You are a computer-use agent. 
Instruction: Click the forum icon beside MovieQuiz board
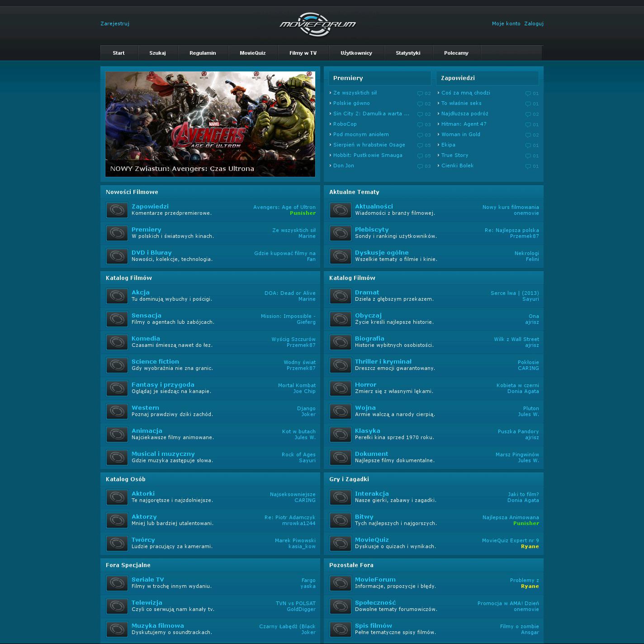point(340,544)
